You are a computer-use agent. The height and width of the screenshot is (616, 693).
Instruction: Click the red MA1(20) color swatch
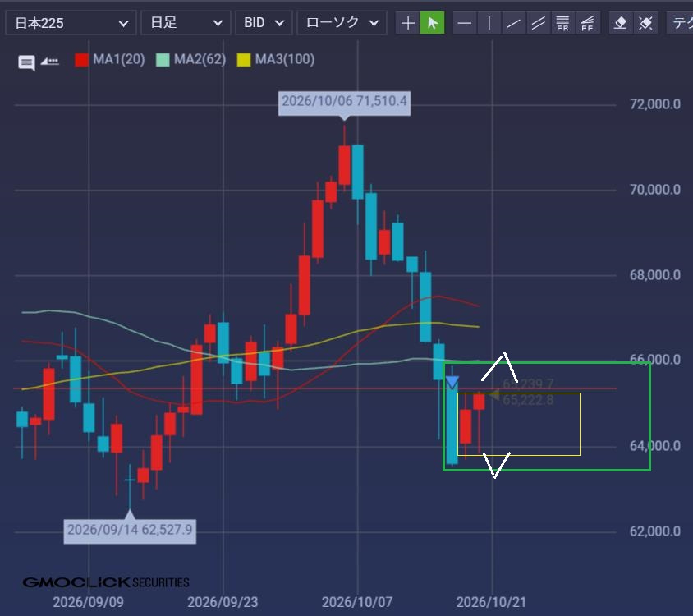82,60
